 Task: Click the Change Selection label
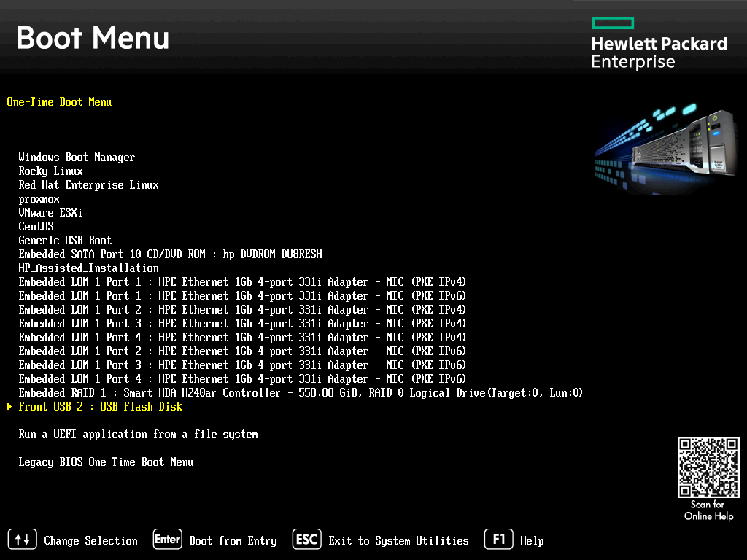[90, 540]
